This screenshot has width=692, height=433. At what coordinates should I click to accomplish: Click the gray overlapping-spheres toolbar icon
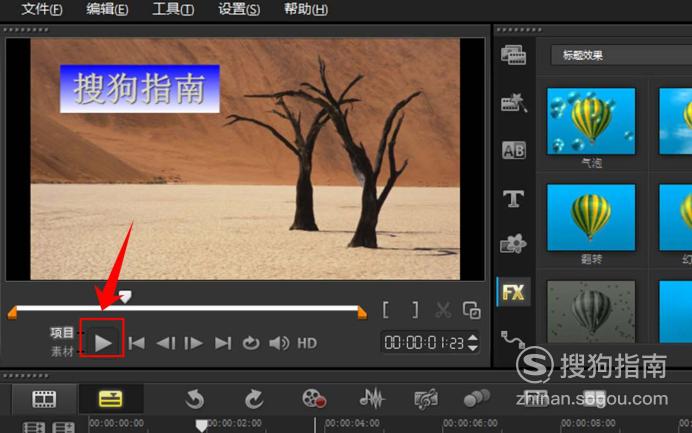(x=477, y=398)
